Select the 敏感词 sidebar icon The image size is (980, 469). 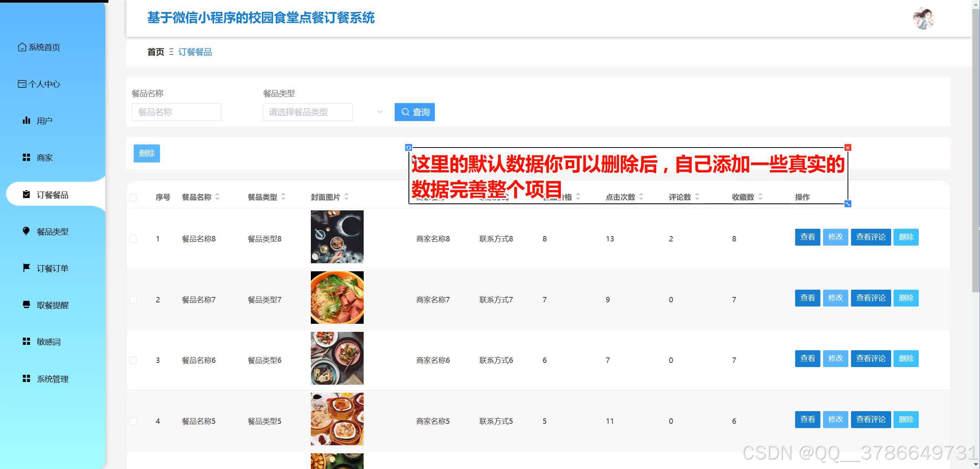(x=26, y=341)
